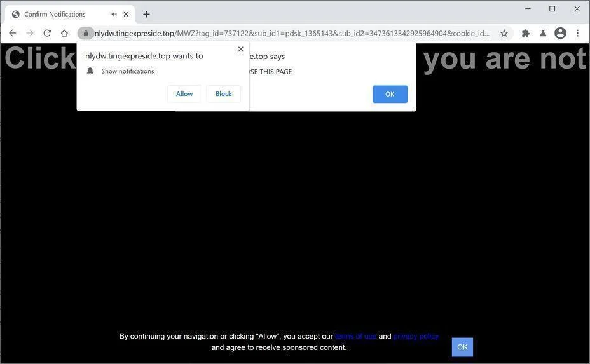This screenshot has width=590, height=364.
Task: Click the 'you are not' page heading text
Action: point(505,59)
